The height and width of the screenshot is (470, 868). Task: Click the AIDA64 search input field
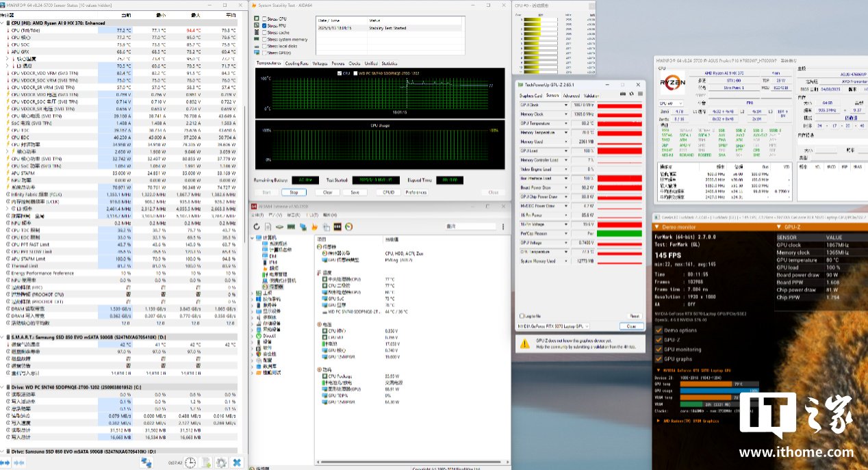click(x=470, y=226)
